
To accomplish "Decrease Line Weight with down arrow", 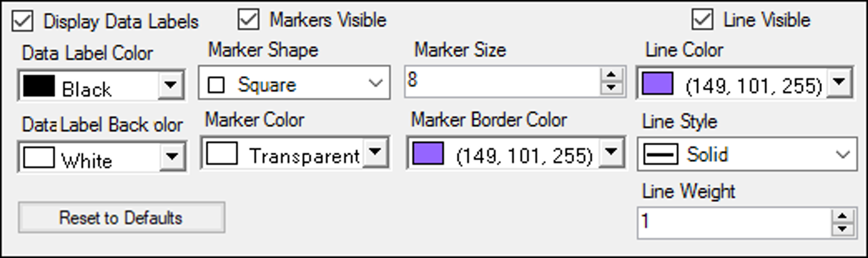I will 842,228.
